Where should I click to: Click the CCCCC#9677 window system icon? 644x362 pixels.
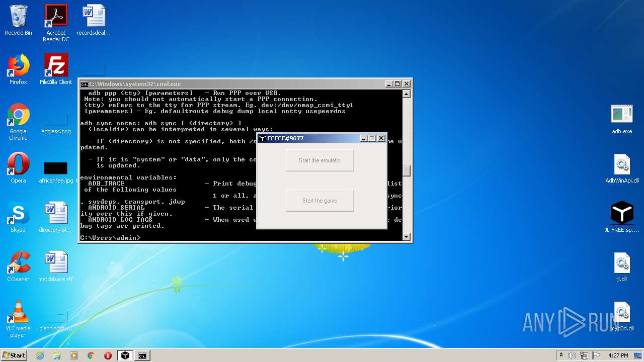(x=262, y=138)
